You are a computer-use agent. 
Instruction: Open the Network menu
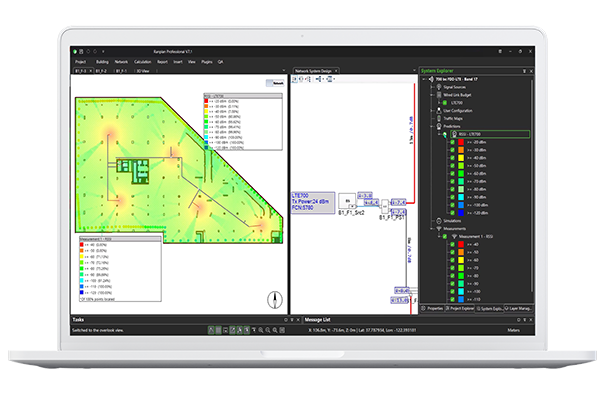point(121,62)
